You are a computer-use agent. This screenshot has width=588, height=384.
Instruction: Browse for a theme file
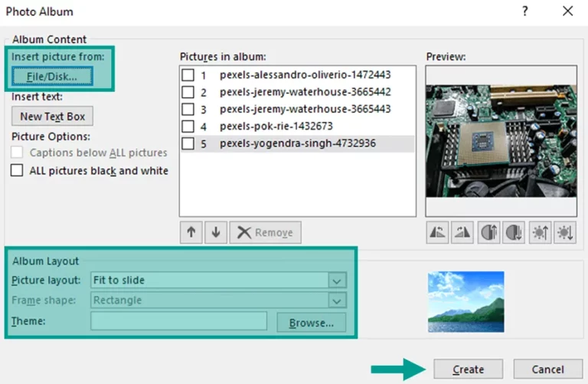click(x=312, y=323)
